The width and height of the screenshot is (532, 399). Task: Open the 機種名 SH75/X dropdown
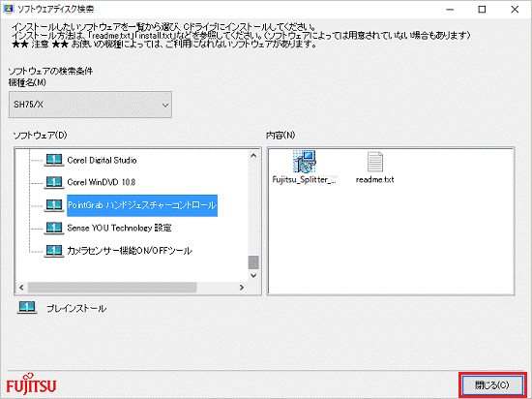point(90,105)
